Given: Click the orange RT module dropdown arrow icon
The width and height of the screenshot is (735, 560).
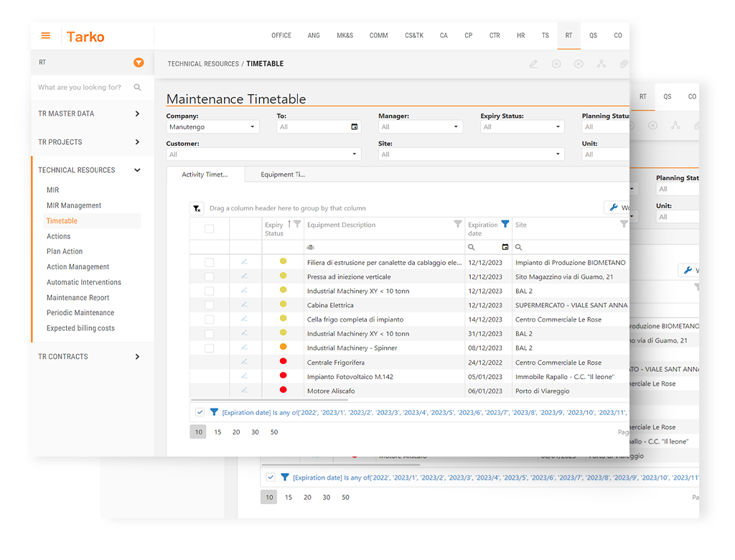Looking at the screenshot, I should pyautogui.click(x=139, y=62).
